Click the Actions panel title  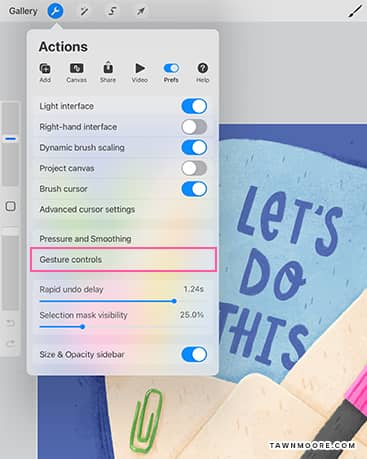coord(63,47)
